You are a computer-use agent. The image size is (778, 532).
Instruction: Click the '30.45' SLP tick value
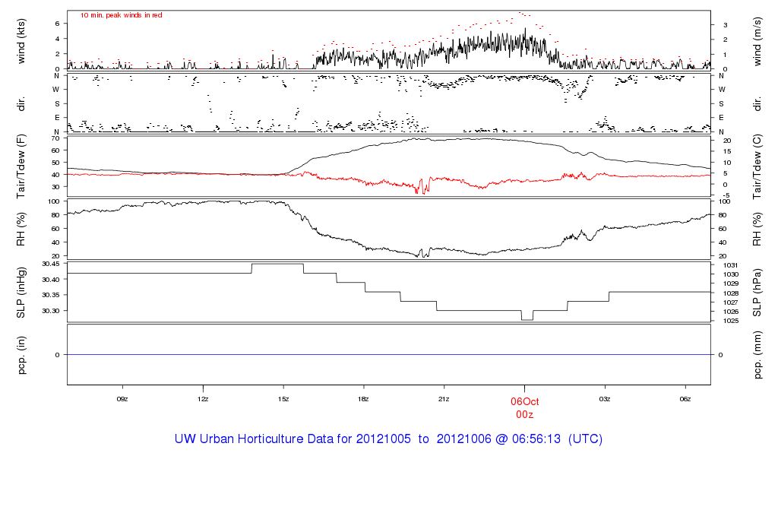click(51, 264)
